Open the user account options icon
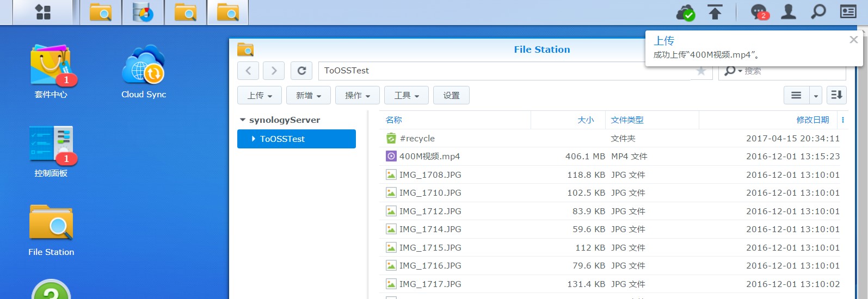 click(789, 11)
